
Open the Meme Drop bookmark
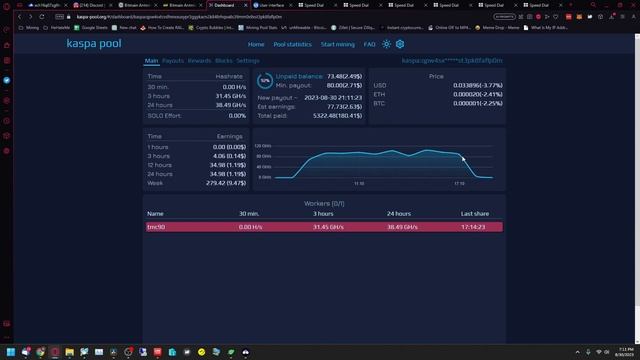[497, 28]
